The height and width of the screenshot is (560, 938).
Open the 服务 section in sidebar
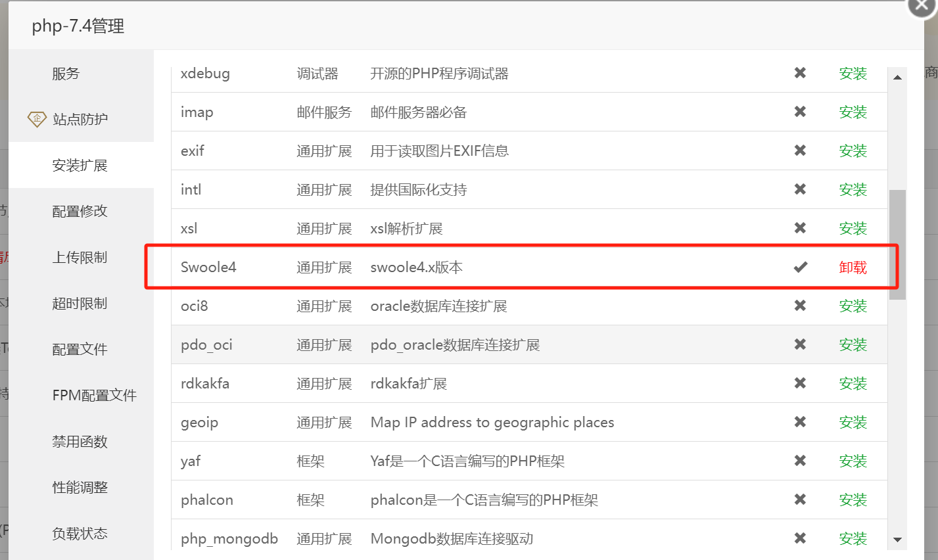tap(82, 73)
